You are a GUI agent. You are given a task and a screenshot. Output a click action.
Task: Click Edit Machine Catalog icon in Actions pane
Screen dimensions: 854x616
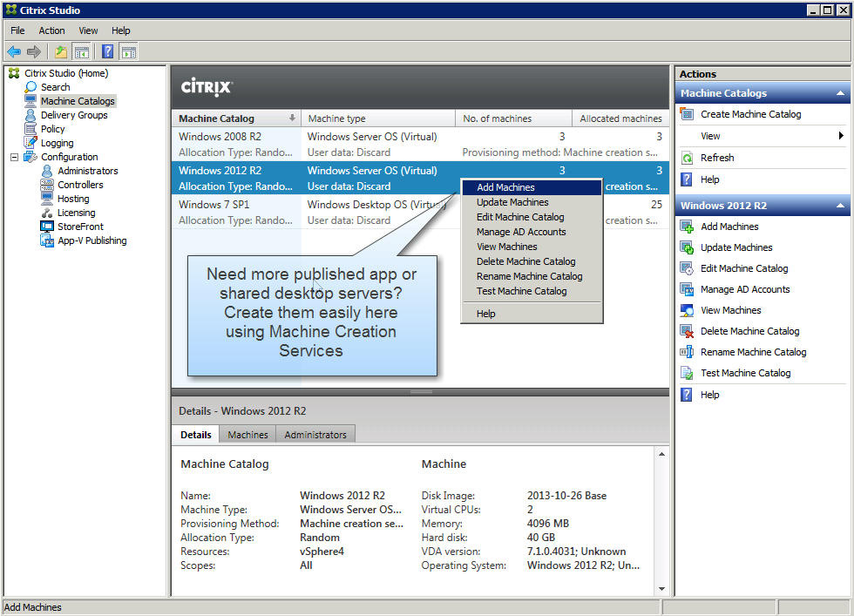click(687, 268)
